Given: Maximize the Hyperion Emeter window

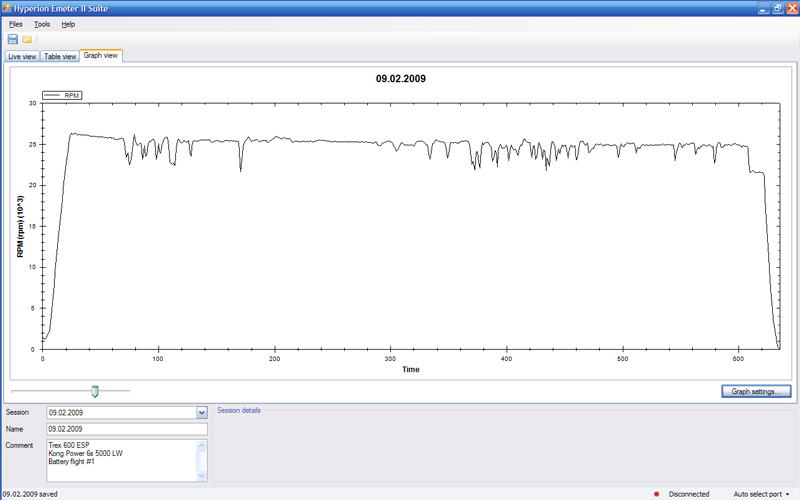Looking at the screenshot, I should [776, 8].
